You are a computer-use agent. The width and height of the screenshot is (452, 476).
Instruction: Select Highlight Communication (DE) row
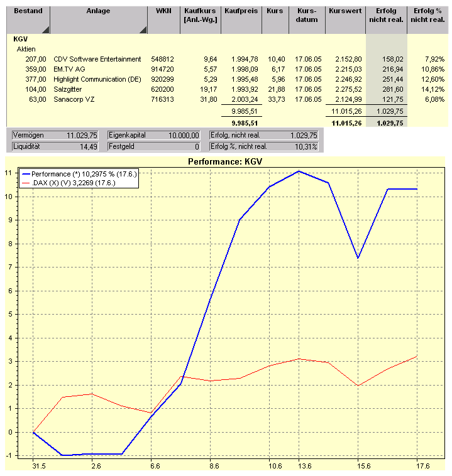[x=228, y=79]
